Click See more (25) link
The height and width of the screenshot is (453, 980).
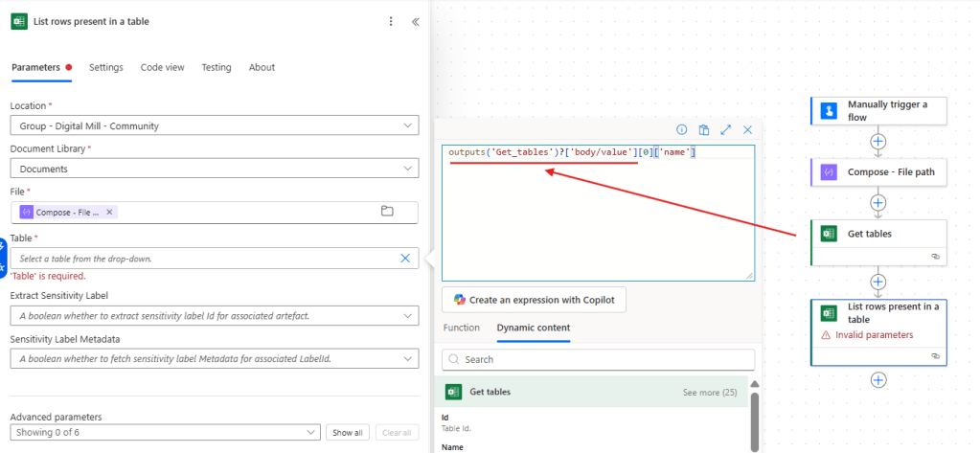(710, 393)
